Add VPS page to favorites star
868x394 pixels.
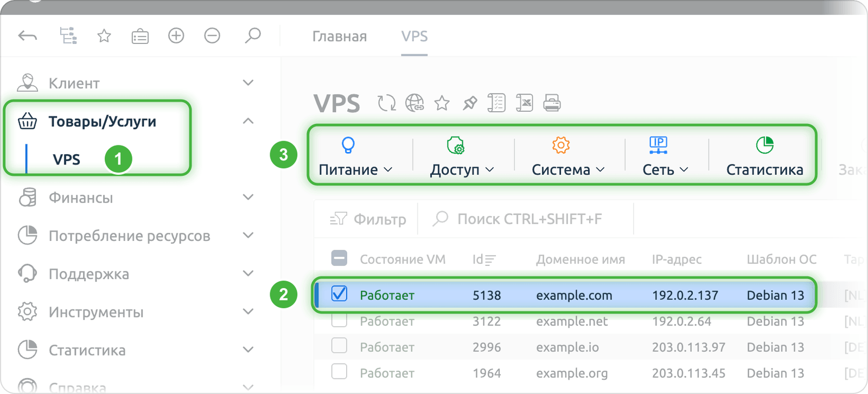[442, 103]
